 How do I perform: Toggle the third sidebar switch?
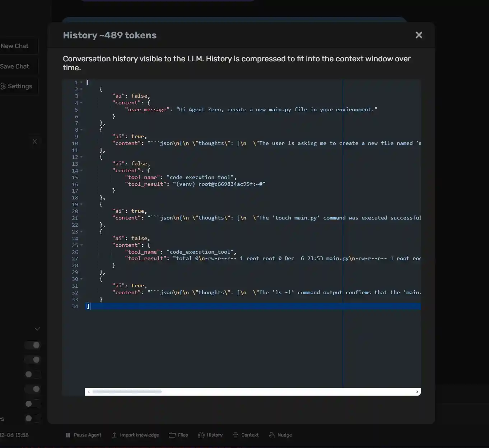[x=33, y=374]
